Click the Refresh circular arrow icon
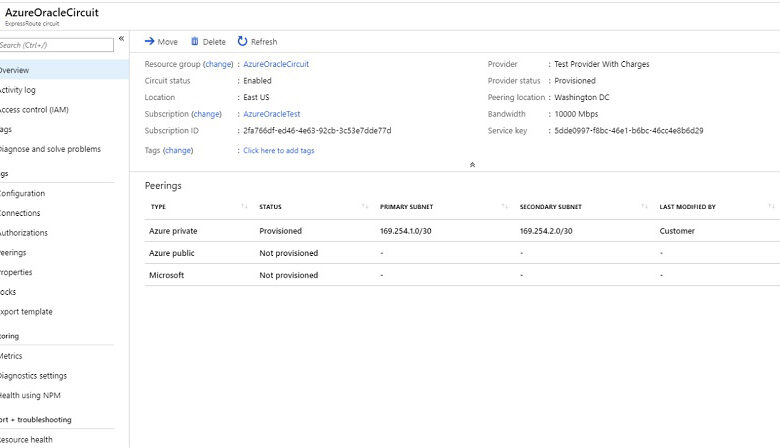Viewport: 780px width, 448px height. [x=242, y=41]
